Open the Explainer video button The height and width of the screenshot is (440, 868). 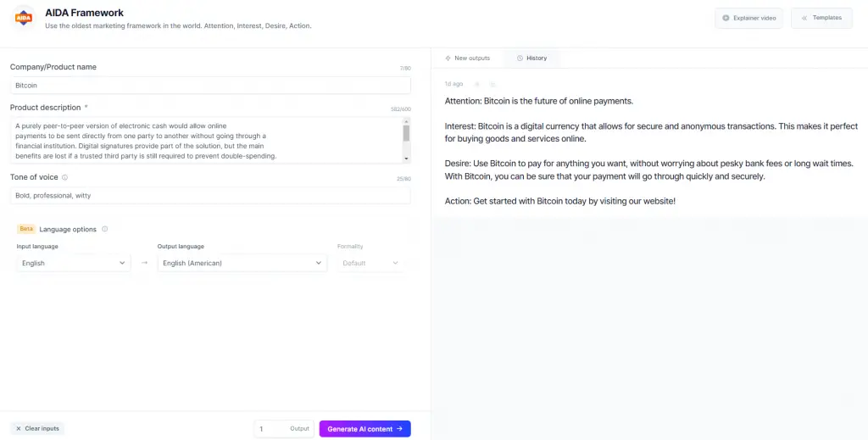click(x=748, y=19)
